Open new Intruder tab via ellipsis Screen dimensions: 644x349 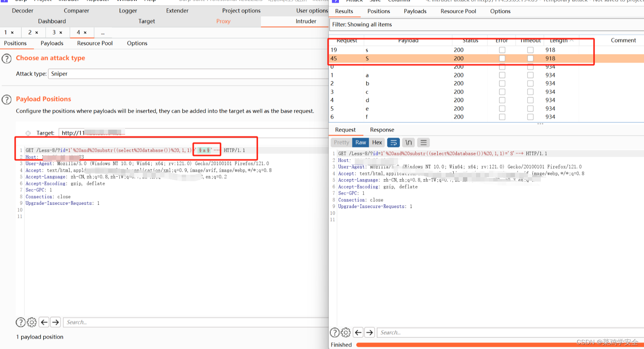[x=103, y=33]
